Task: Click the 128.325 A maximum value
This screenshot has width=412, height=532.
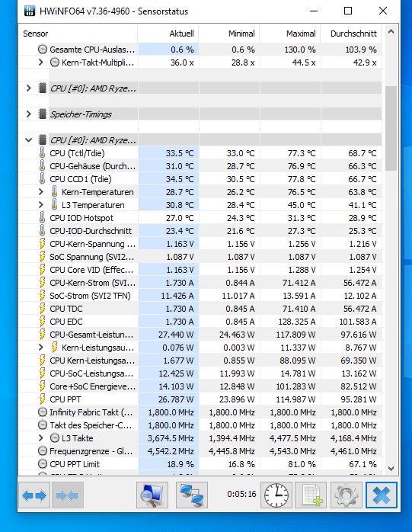Action: 297,322
